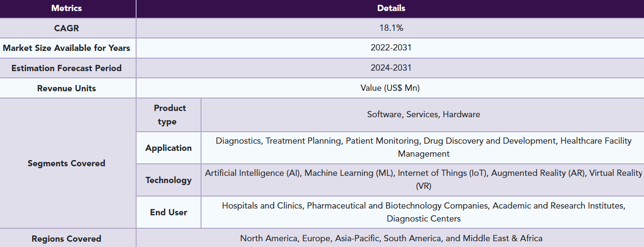Click the 18.1% CAGR value
Viewport: 644px width, 247px height.
click(391, 28)
